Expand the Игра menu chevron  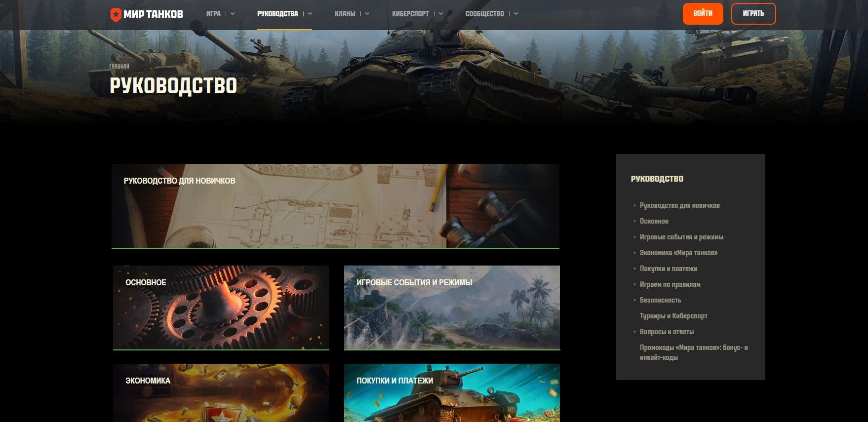pos(233,14)
